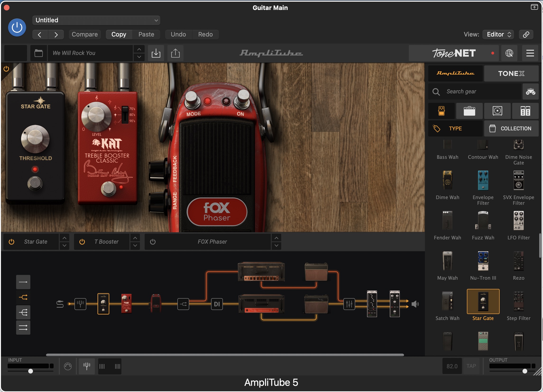
Task: Open the ToneNET globe icon
Action: click(509, 53)
